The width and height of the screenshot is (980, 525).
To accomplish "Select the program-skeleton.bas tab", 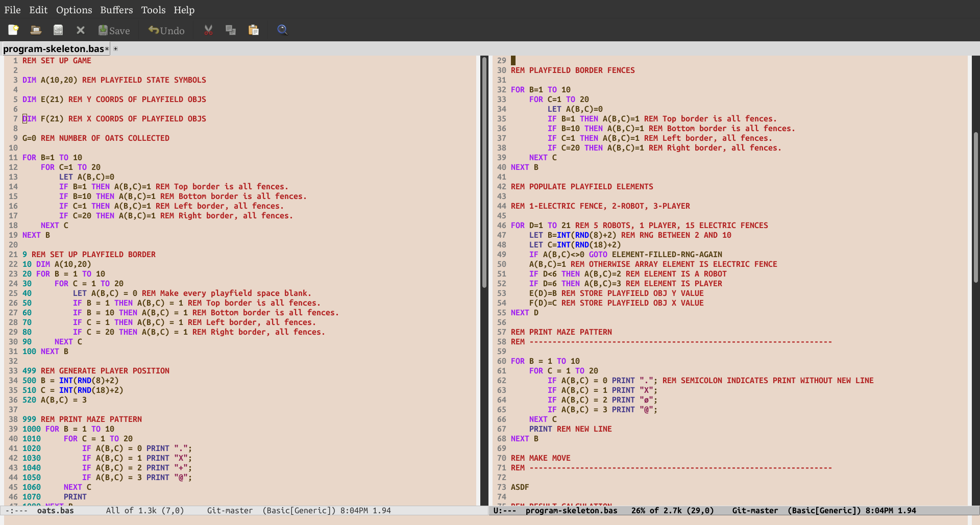I will tap(53, 49).
